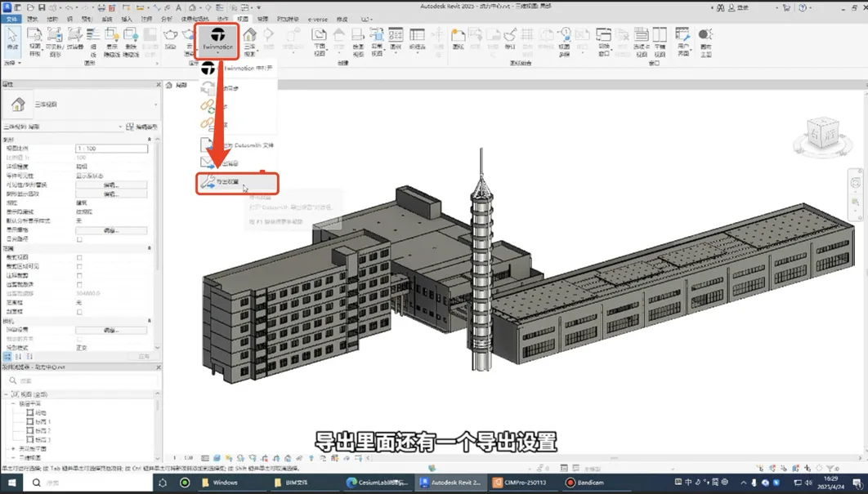
Task: Click the view scale input field 1:100
Action: 111,149
